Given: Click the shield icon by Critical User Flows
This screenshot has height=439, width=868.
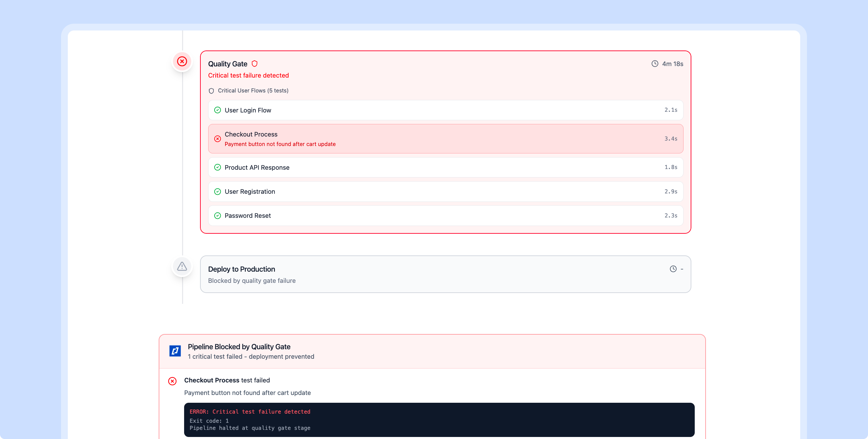Looking at the screenshot, I should pyautogui.click(x=211, y=91).
